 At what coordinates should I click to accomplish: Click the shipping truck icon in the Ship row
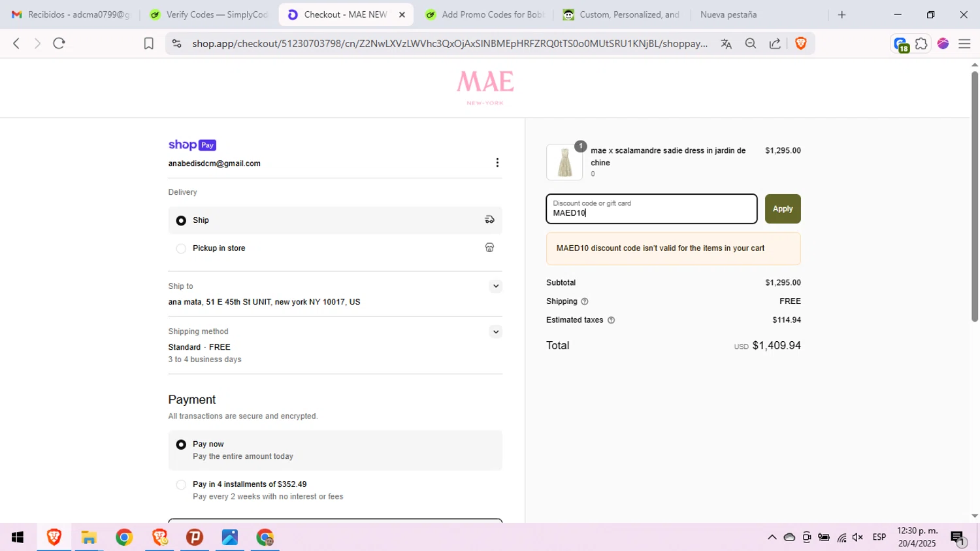point(489,220)
